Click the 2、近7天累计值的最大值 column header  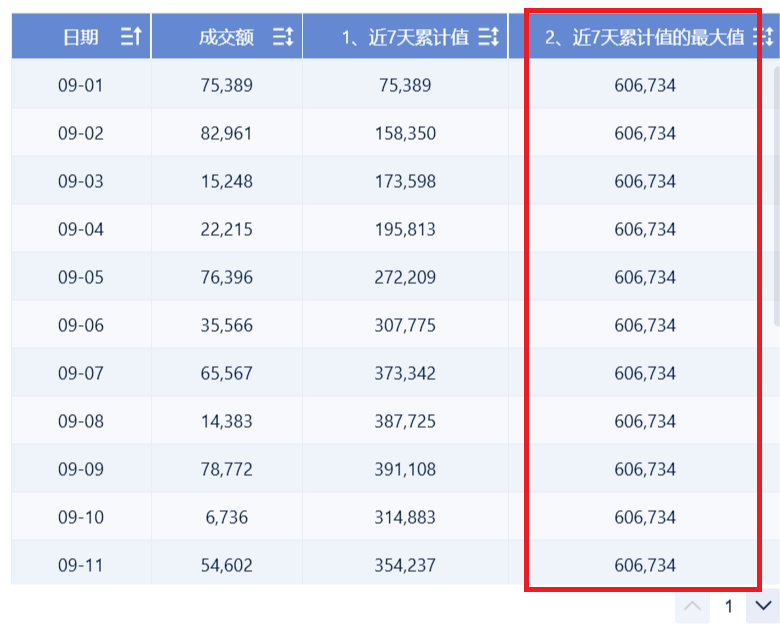(644, 36)
